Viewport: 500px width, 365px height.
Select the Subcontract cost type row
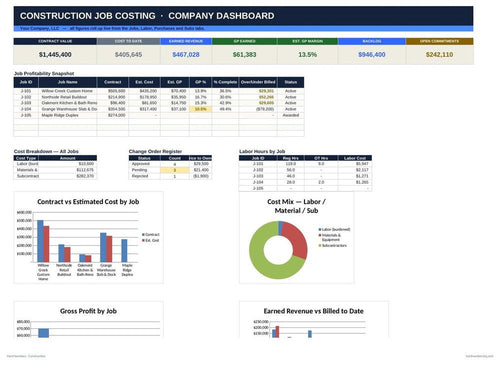tap(55, 176)
